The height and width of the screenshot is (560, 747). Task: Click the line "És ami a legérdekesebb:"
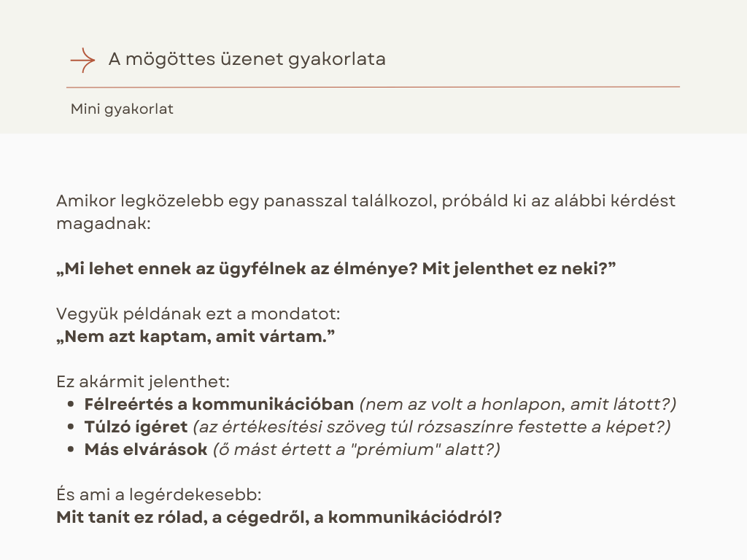pyautogui.click(x=158, y=496)
